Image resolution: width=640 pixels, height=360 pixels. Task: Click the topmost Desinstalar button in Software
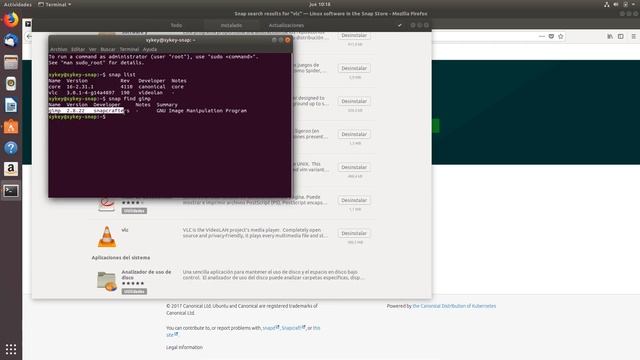pyautogui.click(x=354, y=36)
